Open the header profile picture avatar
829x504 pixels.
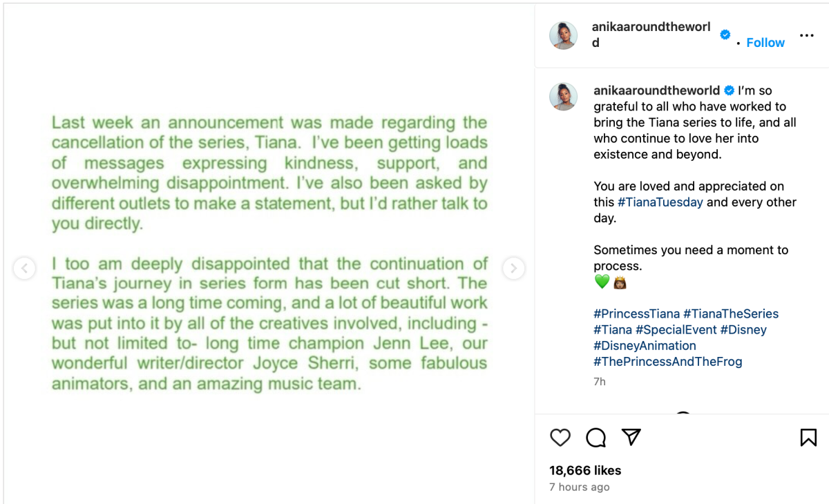[x=563, y=35]
